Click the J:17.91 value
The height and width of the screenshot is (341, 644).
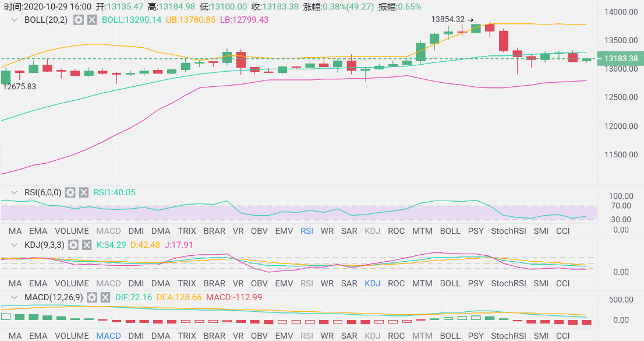click(179, 245)
